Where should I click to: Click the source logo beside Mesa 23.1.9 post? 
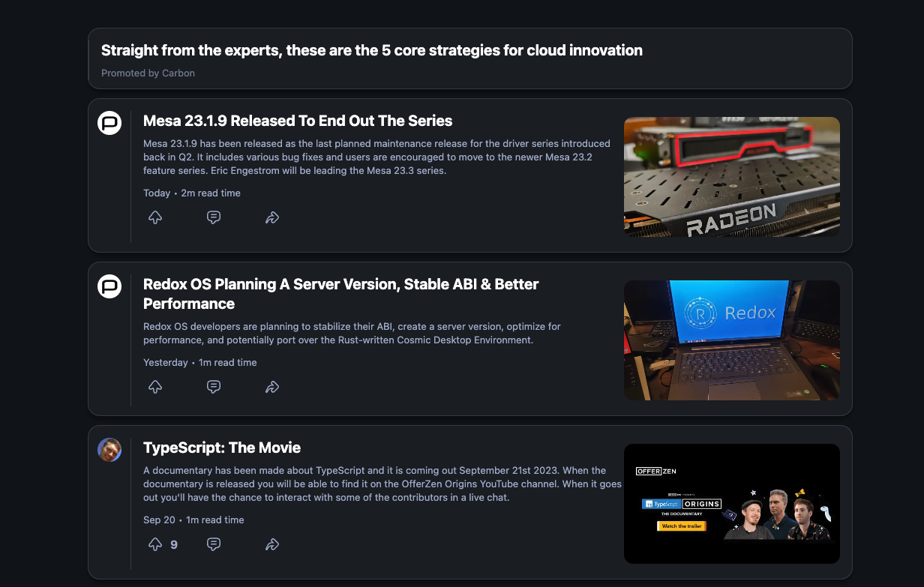[109, 123]
